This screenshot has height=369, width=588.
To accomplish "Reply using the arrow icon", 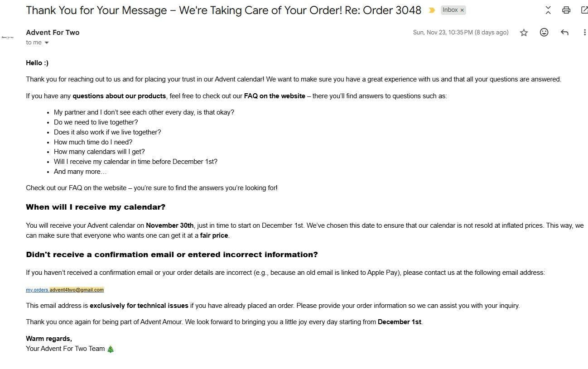I will tap(564, 32).
